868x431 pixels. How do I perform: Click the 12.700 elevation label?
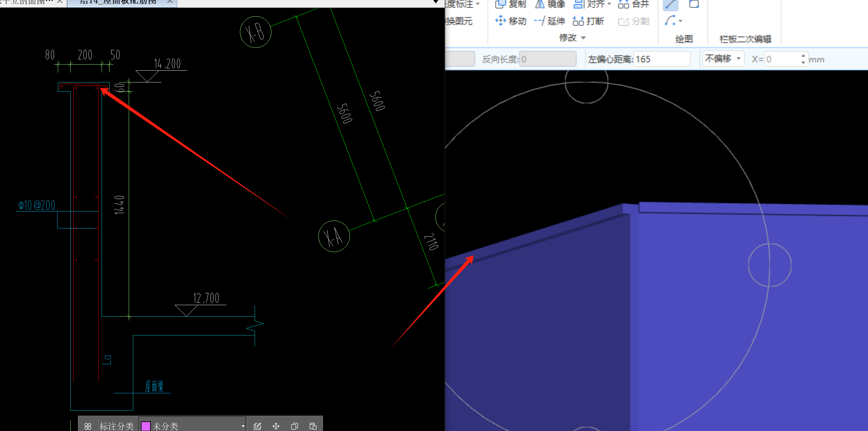[206, 298]
